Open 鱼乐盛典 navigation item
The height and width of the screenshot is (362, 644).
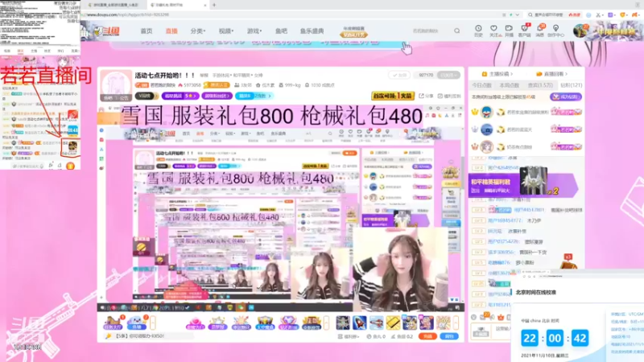click(312, 31)
